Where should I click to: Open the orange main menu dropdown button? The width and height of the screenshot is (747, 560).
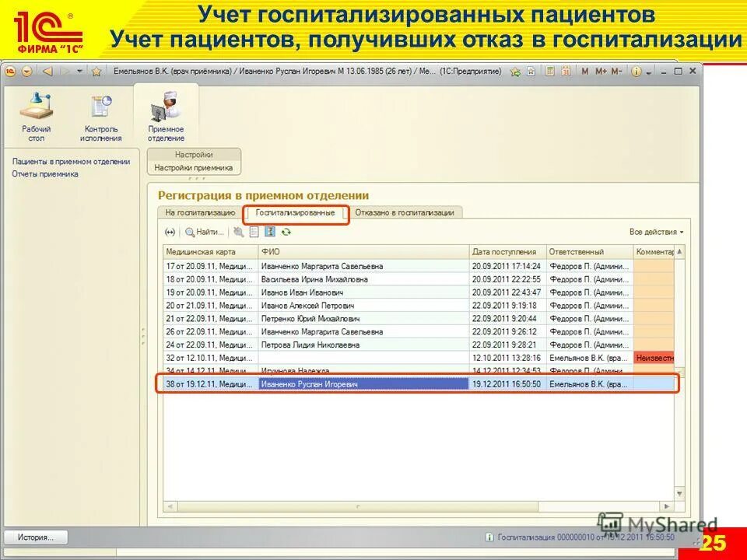[x=27, y=72]
